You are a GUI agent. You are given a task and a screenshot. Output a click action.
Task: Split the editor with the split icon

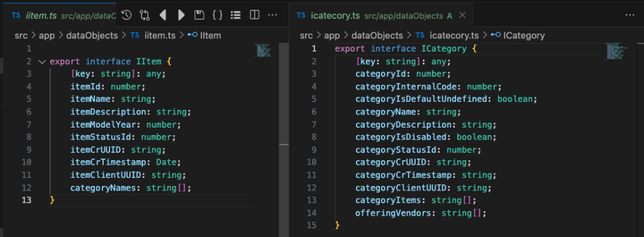tap(255, 15)
